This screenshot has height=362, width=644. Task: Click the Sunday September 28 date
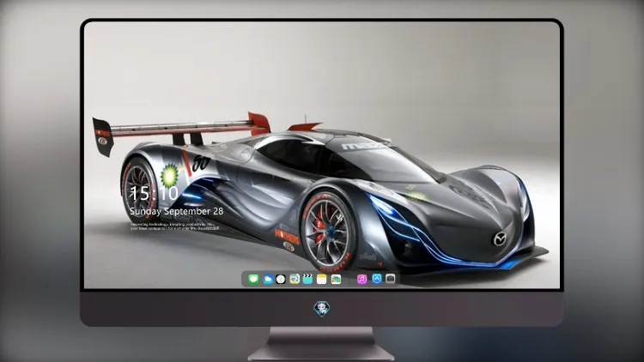[177, 211]
